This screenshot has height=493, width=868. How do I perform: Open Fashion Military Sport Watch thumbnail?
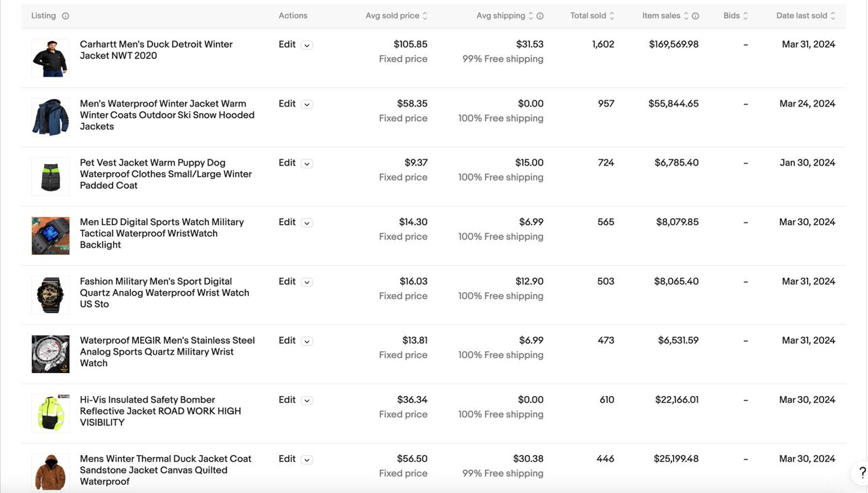tap(50, 295)
